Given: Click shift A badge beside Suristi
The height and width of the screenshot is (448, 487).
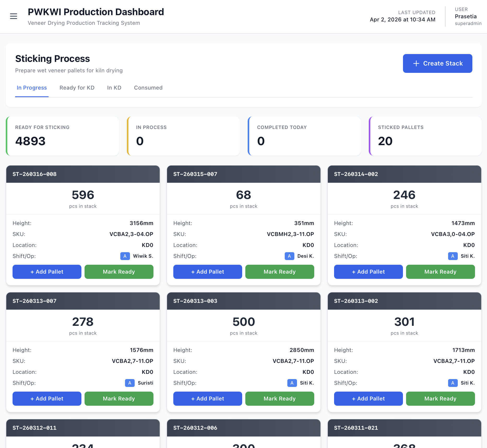Looking at the screenshot, I should click(130, 383).
